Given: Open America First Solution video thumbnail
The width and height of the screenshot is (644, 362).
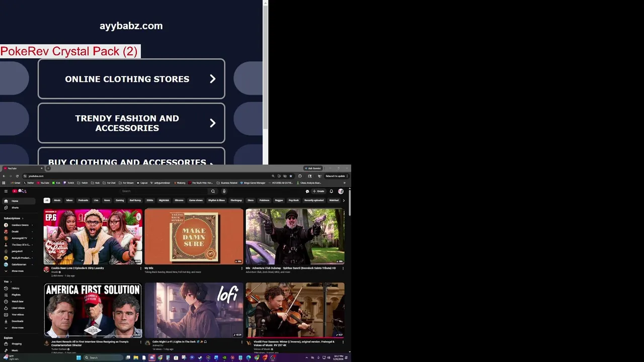Looking at the screenshot, I should (x=93, y=310).
